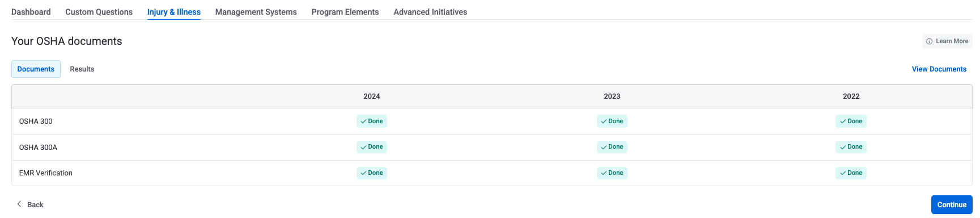Open the Dashboard tab
This screenshot has width=980, height=218.
(x=31, y=12)
